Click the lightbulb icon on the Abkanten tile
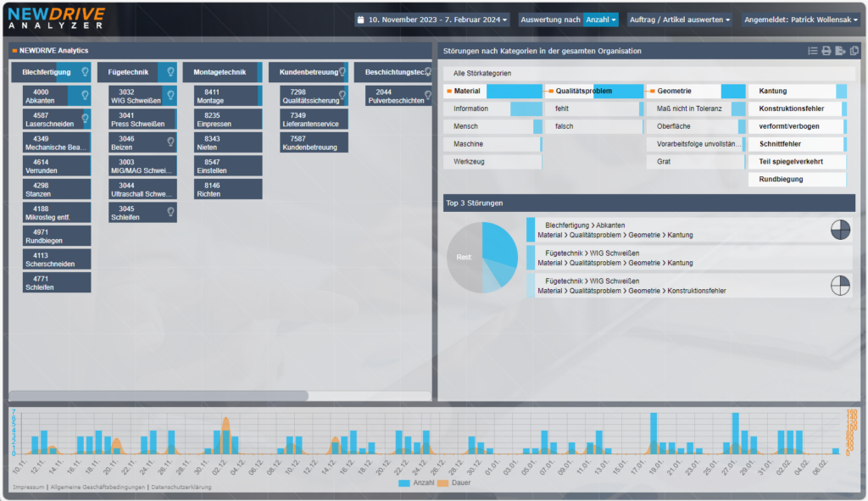The image size is (868, 501). point(85,95)
